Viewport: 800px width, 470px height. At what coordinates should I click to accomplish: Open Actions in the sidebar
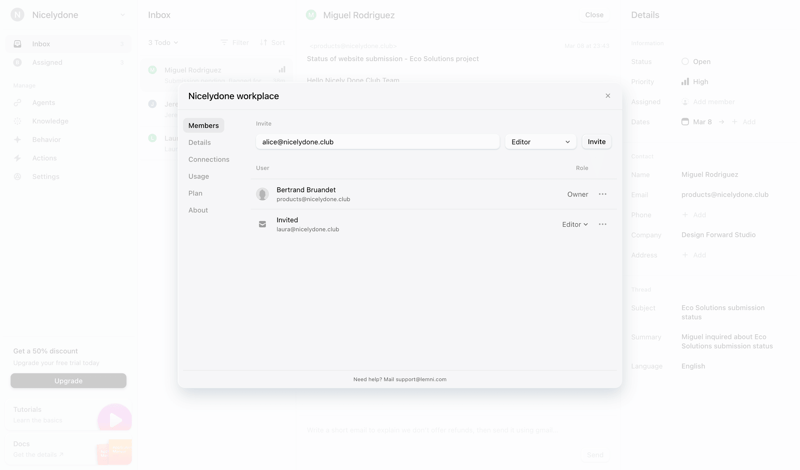coord(68,158)
